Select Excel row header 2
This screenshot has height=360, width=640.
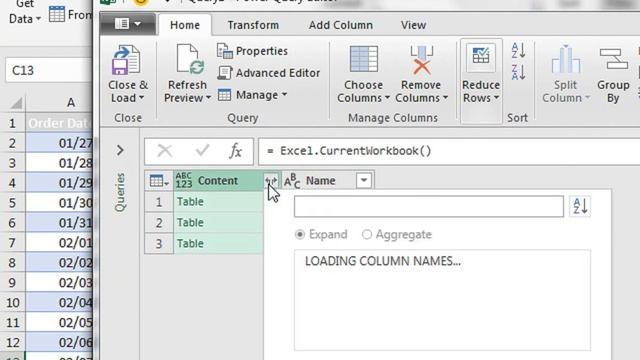pos(12,143)
